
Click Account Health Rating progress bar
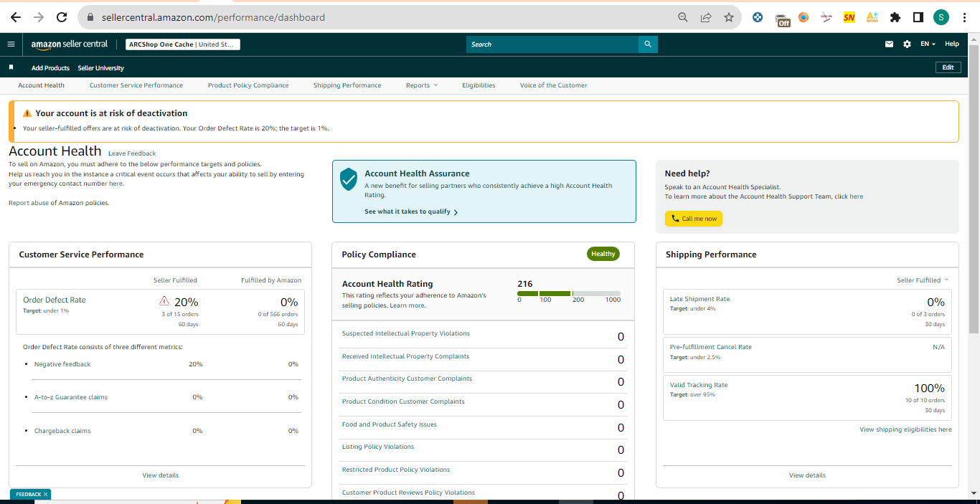coord(569,293)
